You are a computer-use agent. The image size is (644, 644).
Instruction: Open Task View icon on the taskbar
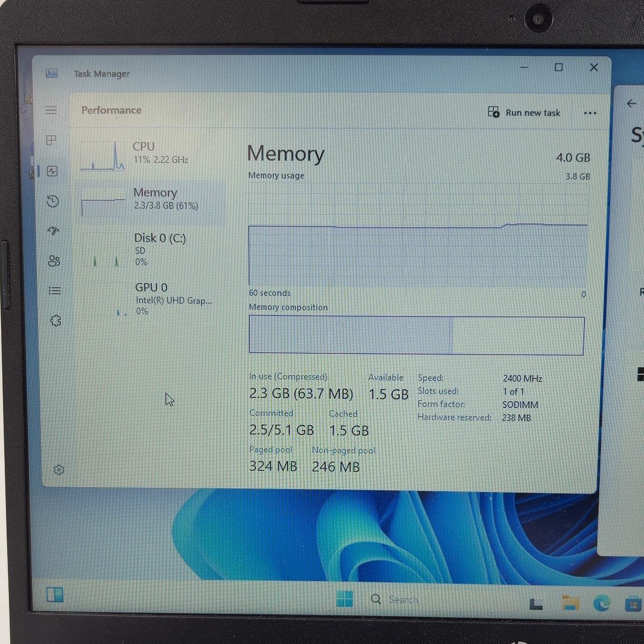click(536, 604)
